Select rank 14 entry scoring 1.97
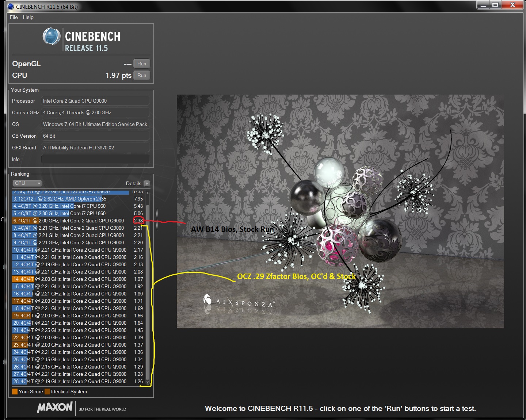 coord(69,279)
